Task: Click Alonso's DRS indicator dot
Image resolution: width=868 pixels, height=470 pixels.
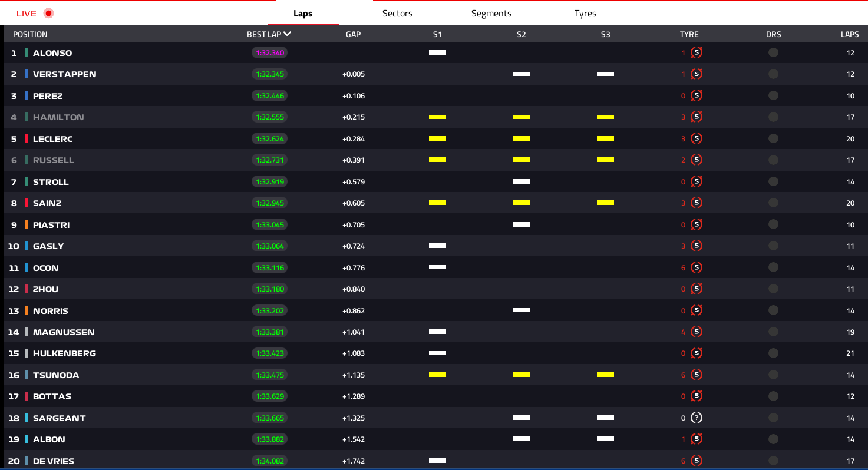Action: [773, 52]
